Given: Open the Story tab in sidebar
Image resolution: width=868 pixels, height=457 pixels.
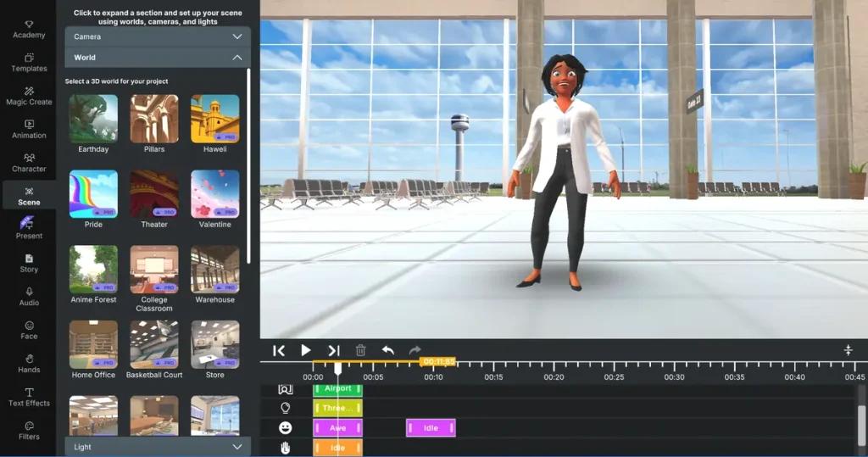Looking at the screenshot, I should click(29, 262).
